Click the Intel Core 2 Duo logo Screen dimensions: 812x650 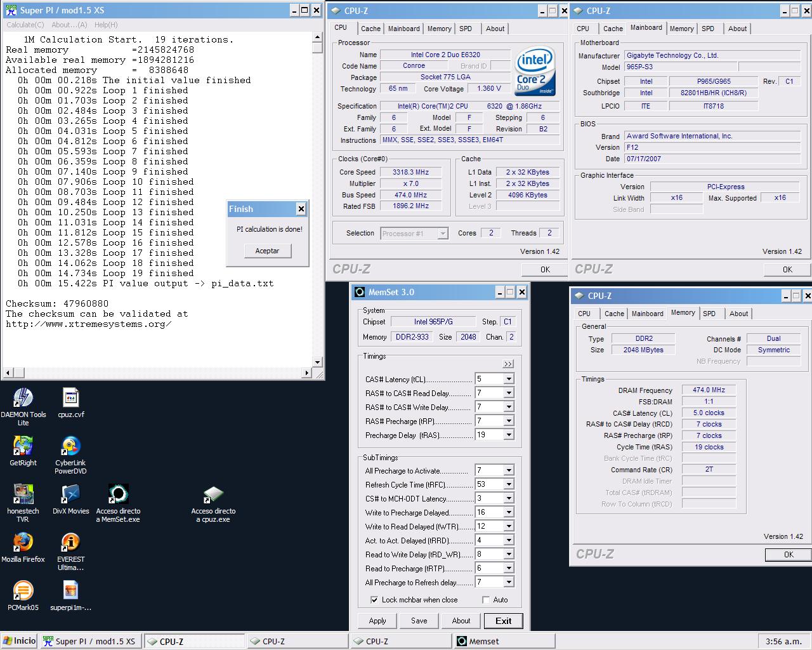(x=535, y=71)
